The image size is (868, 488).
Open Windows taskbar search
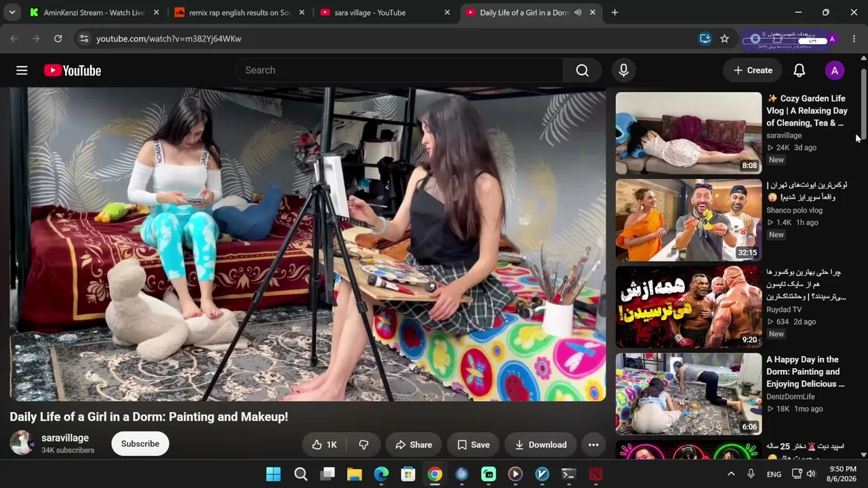pos(300,474)
